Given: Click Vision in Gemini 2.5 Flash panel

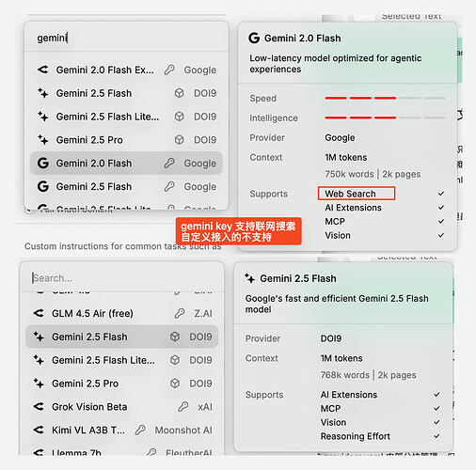Looking at the screenshot, I should 333,422.
